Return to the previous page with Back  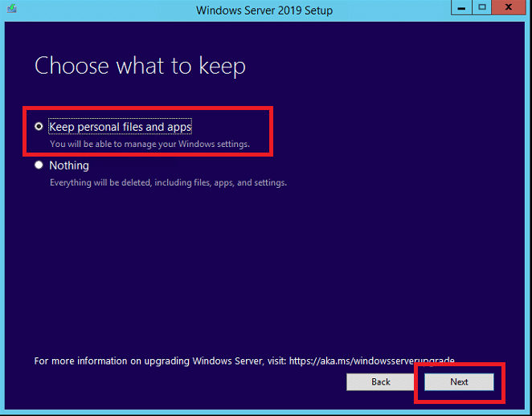[381, 382]
